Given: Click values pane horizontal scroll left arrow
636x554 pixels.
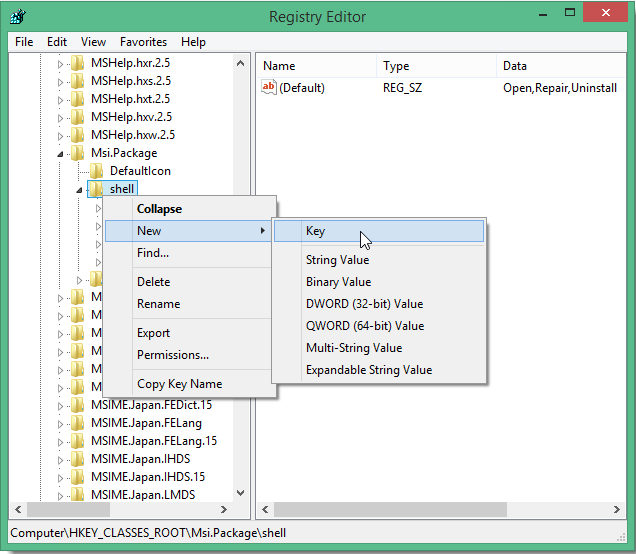Looking at the screenshot, I should [x=265, y=509].
